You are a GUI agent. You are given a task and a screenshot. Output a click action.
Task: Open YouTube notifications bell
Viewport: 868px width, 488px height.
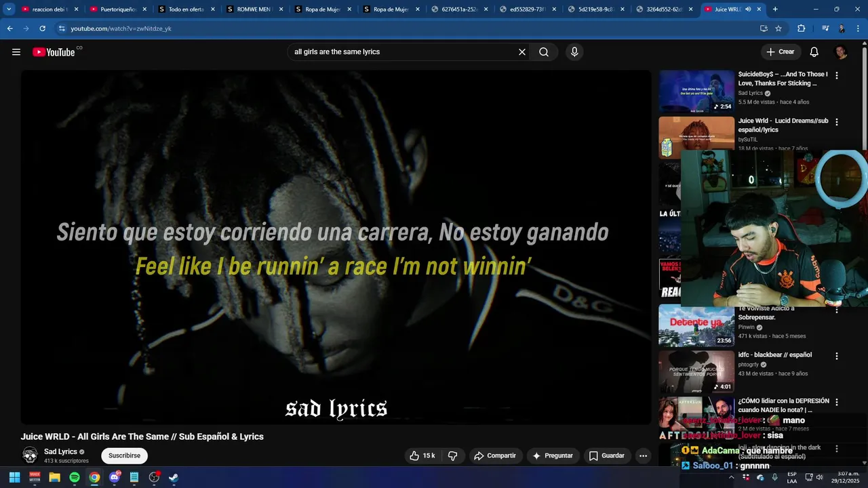point(814,52)
